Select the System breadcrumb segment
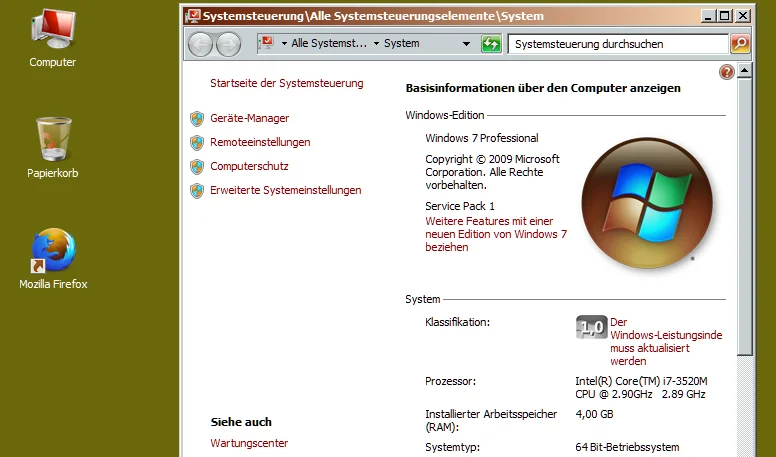The width and height of the screenshot is (776, 457). (x=401, y=44)
